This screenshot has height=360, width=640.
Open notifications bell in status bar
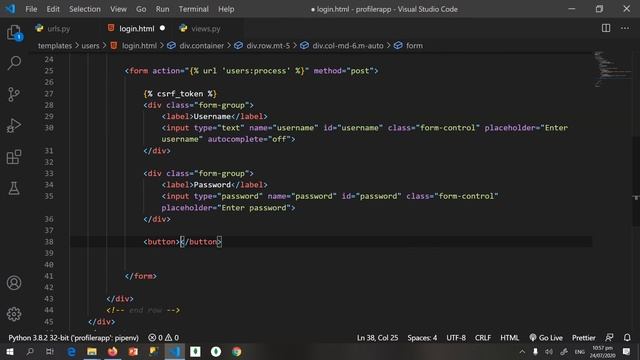pyautogui.click(x=627, y=338)
